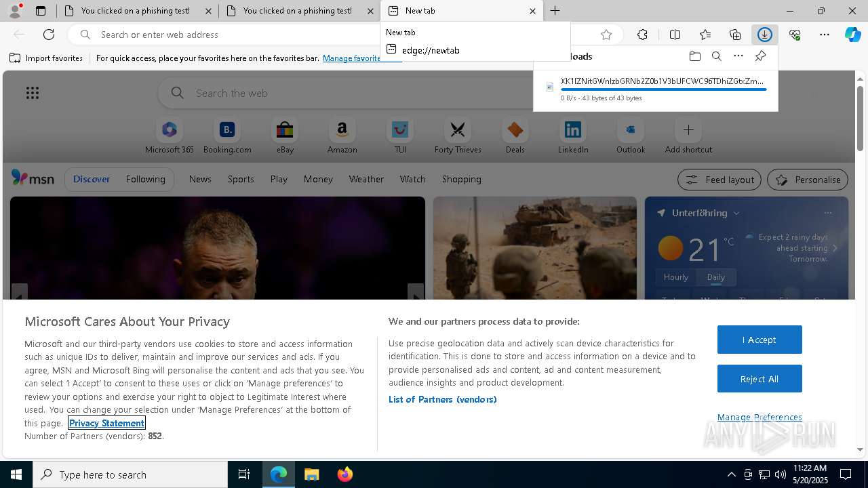Click Import favorites in favorites bar
Screen dimensions: 868x488
click(46, 58)
